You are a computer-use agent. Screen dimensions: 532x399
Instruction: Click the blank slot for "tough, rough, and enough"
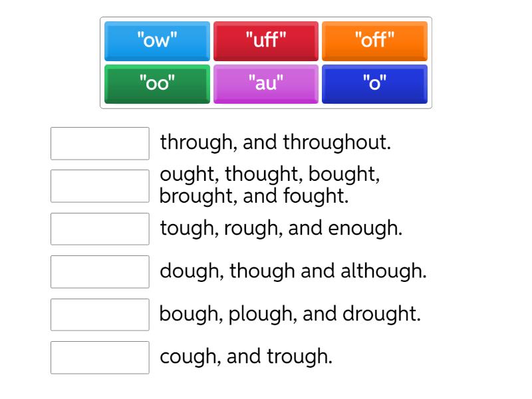(x=100, y=229)
